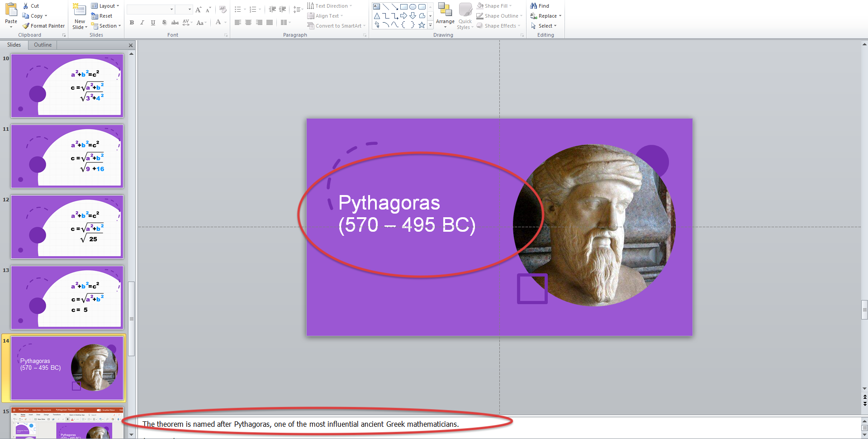This screenshot has width=868, height=439.
Task: Select the Isosceles Triangle shape
Action: [x=377, y=16]
